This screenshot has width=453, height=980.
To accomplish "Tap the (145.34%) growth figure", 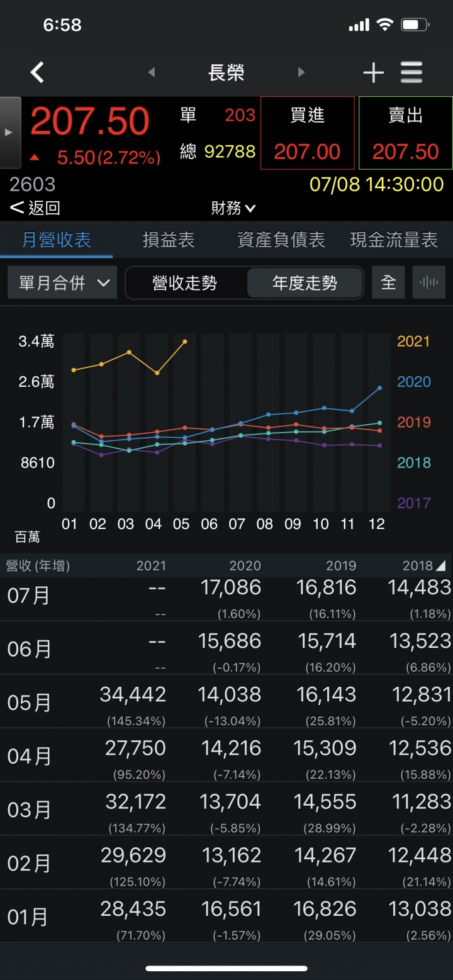I will (137, 720).
